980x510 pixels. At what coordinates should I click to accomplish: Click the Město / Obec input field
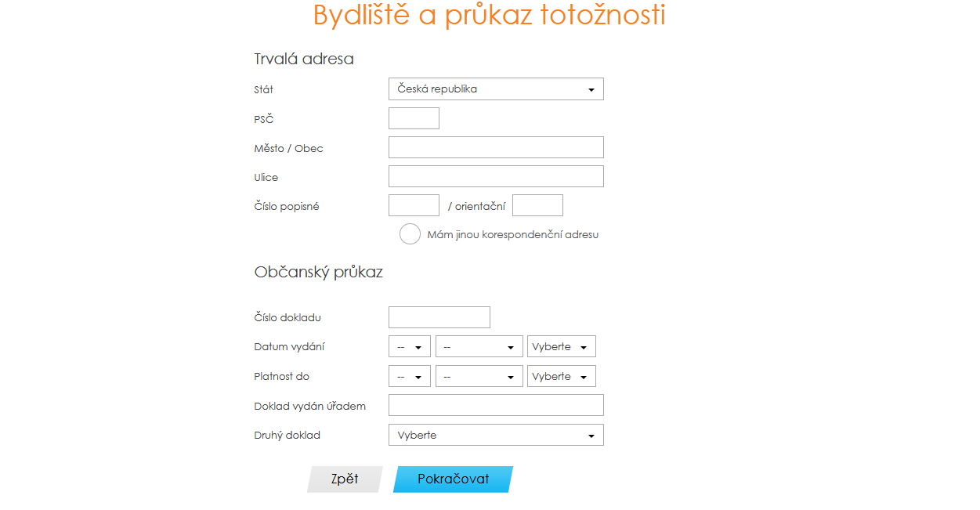(x=496, y=146)
